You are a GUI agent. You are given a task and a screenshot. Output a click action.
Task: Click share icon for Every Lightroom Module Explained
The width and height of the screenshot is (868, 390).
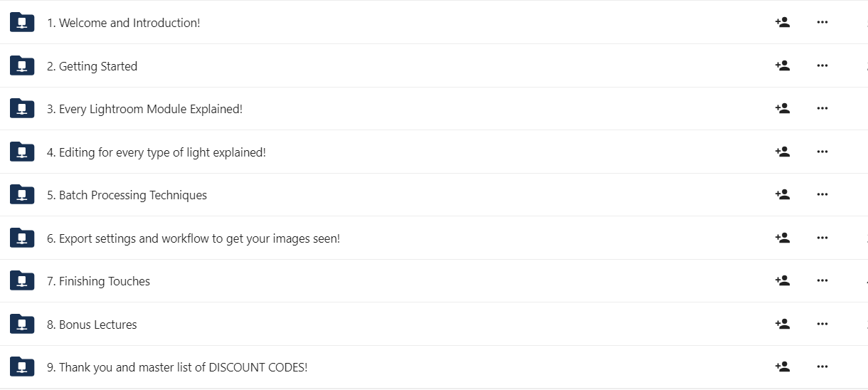783,108
